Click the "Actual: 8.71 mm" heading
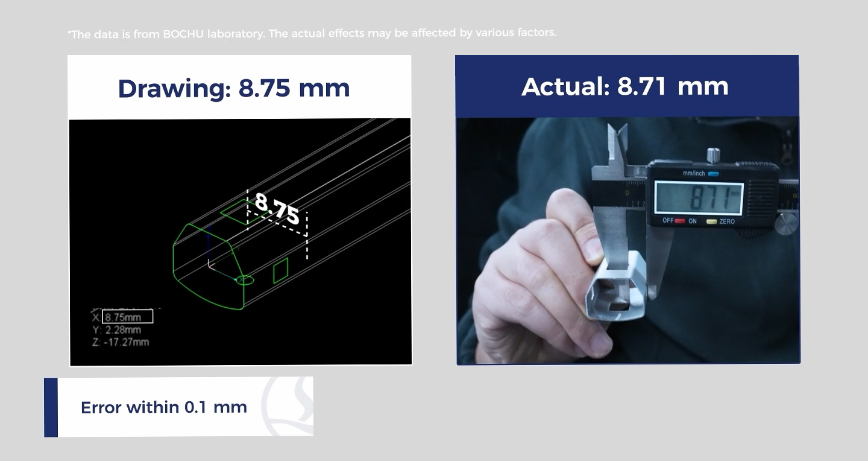Viewport: 868px width, 461px height. pyautogui.click(x=625, y=86)
